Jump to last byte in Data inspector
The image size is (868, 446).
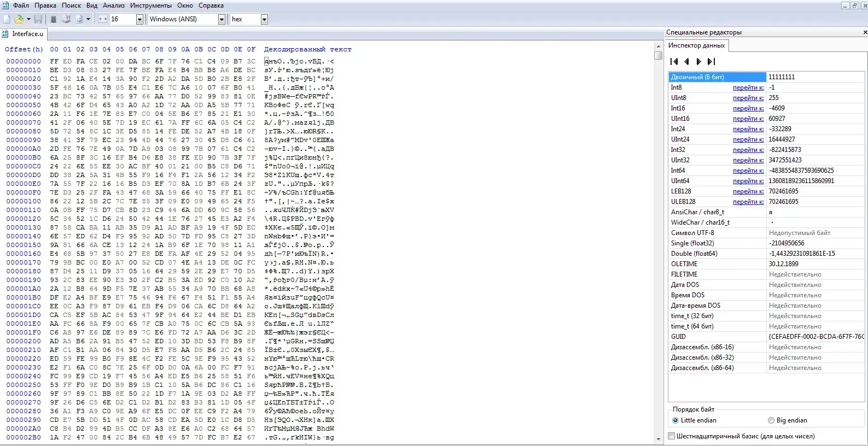click(711, 61)
